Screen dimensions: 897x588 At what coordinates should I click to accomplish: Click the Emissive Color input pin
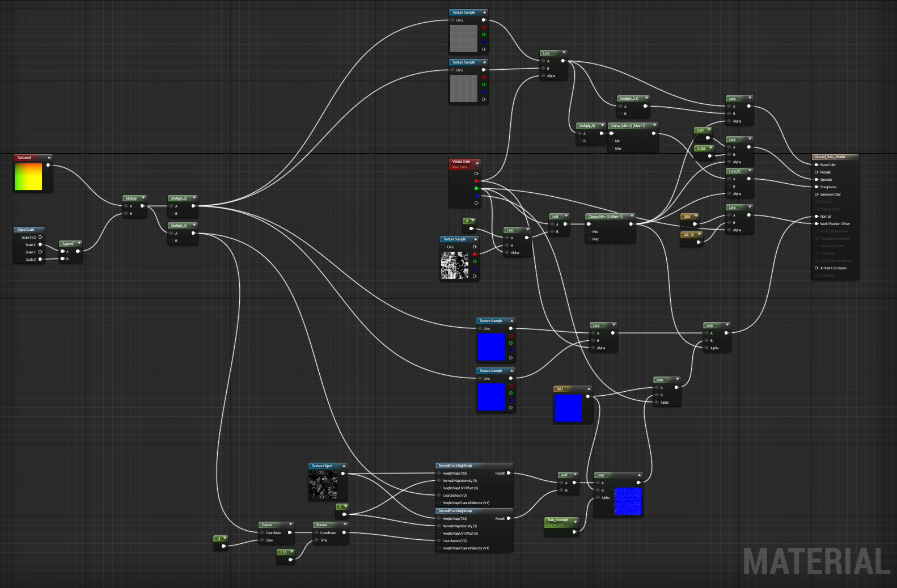816,194
